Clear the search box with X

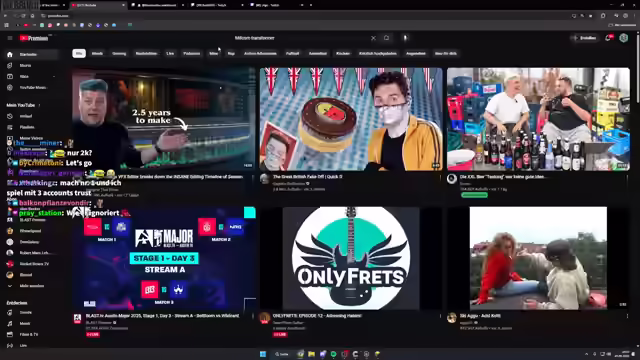[373, 38]
